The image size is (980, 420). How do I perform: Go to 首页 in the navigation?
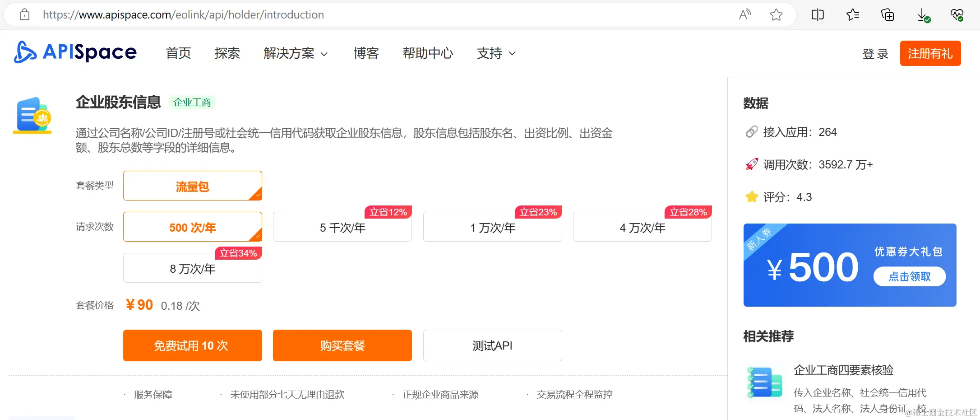[179, 53]
